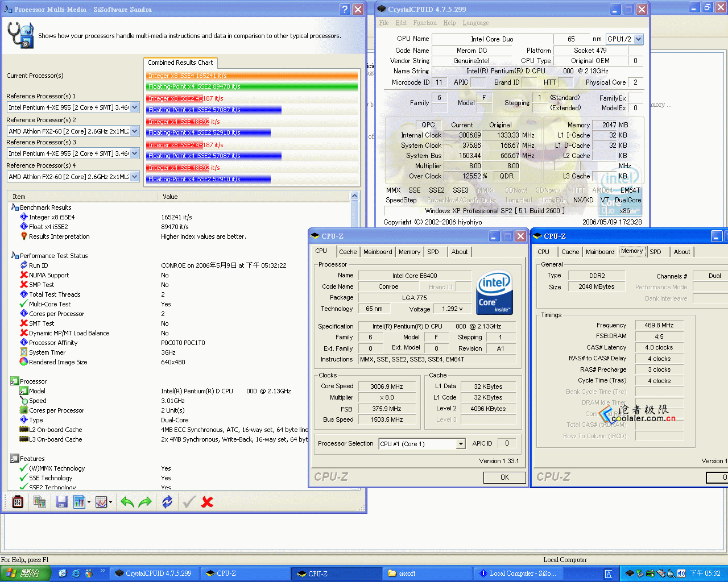Click the Intel Core inside logo in CPU-Z
Viewport: 728px width, 582px height.
point(494,293)
